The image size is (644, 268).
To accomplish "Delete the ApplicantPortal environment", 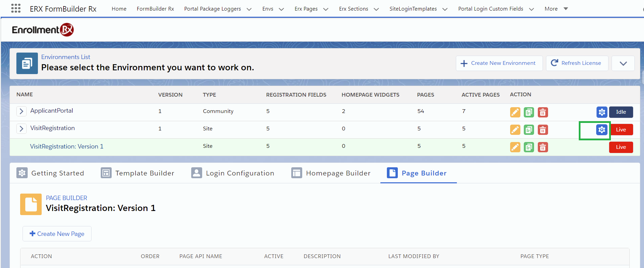I will 543,112.
